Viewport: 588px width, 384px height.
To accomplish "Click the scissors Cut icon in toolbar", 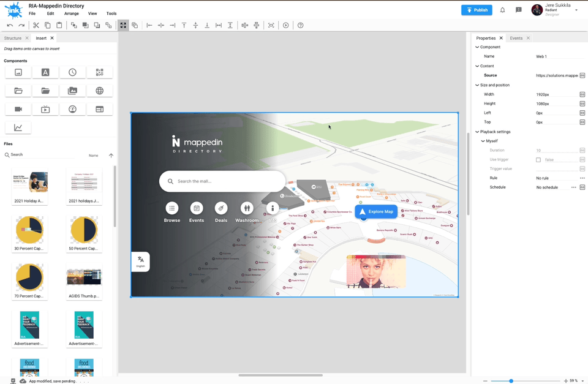I will [x=36, y=25].
